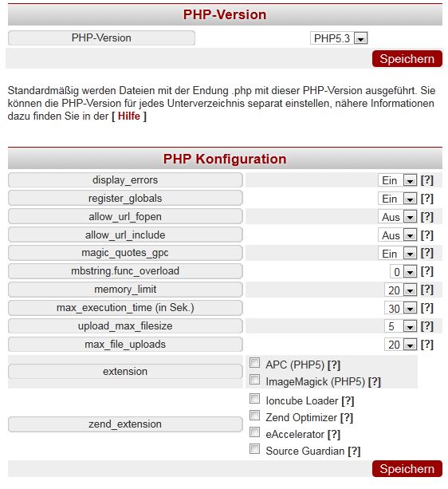Viewport: 448px width, 489px height.
Task: Open help icon for display_errors
Action: [x=426, y=180]
